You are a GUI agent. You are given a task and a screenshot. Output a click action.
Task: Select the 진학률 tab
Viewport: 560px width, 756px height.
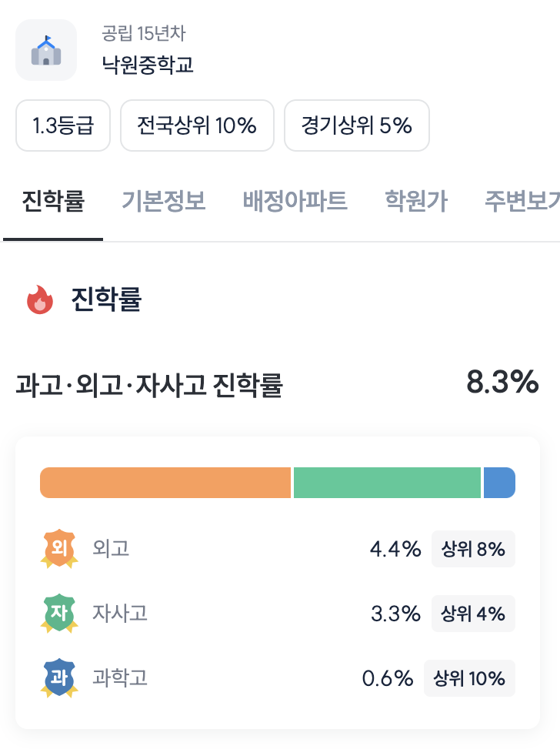pos(53,202)
